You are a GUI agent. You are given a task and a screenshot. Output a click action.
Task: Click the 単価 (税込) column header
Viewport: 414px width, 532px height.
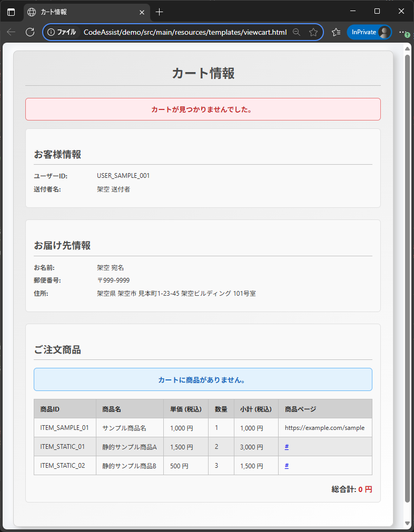(186, 409)
